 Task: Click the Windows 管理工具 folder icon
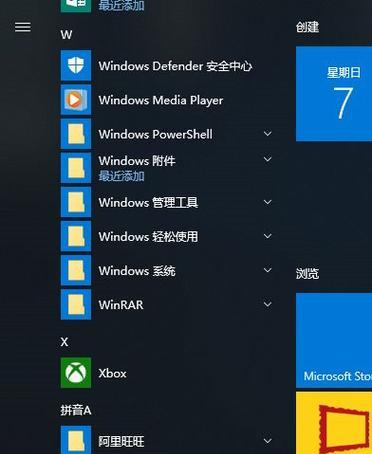pyautogui.click(x=76, y=202)
